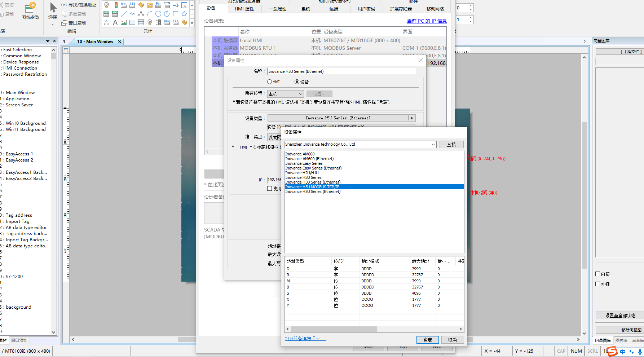Pick the Function Key orange diamond icon in top row

point(141,5)
